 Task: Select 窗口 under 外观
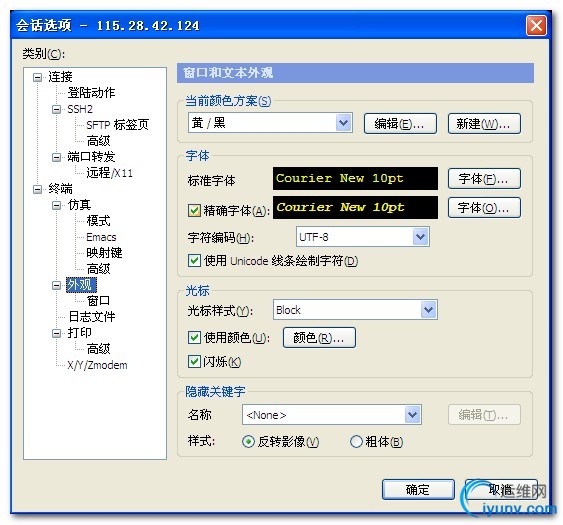98,301
